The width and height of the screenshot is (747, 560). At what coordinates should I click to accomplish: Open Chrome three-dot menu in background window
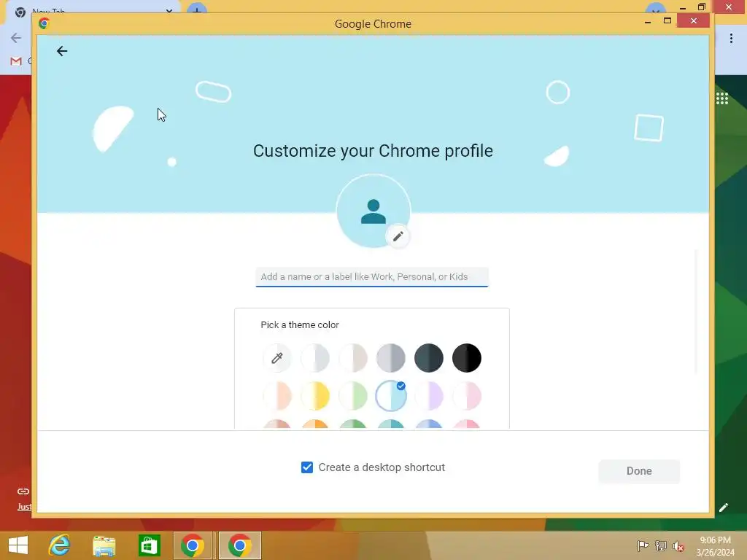pyautogui.click(x=731, y=38)
